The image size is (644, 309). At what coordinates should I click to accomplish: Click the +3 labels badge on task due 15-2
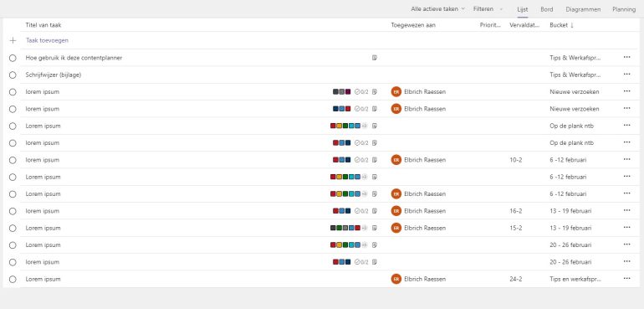pos(364,228)
